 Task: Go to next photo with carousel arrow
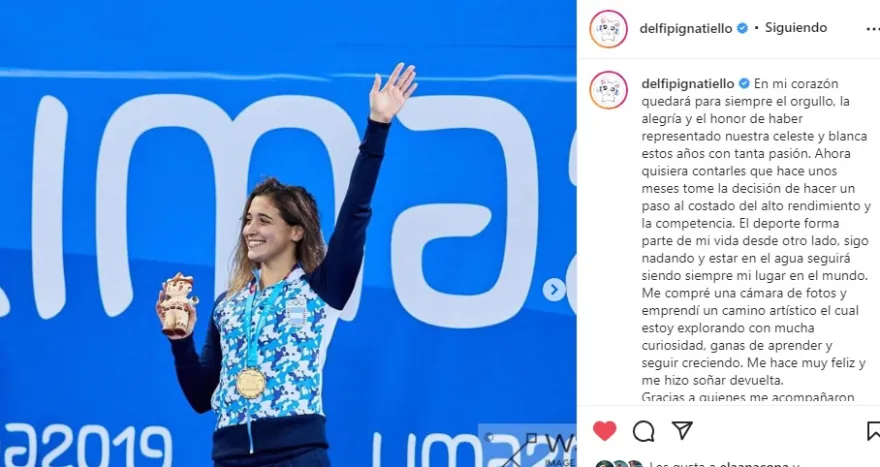(x=553, y=290)
